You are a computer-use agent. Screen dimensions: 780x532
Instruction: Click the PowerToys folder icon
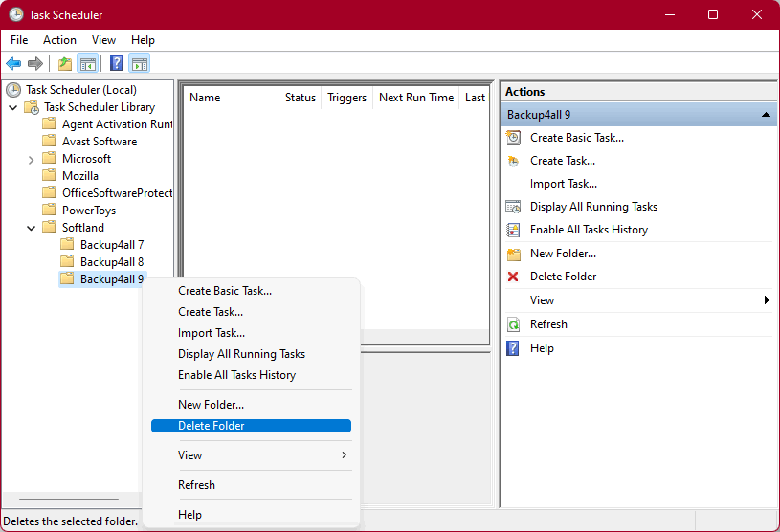[x=49, y=210]
